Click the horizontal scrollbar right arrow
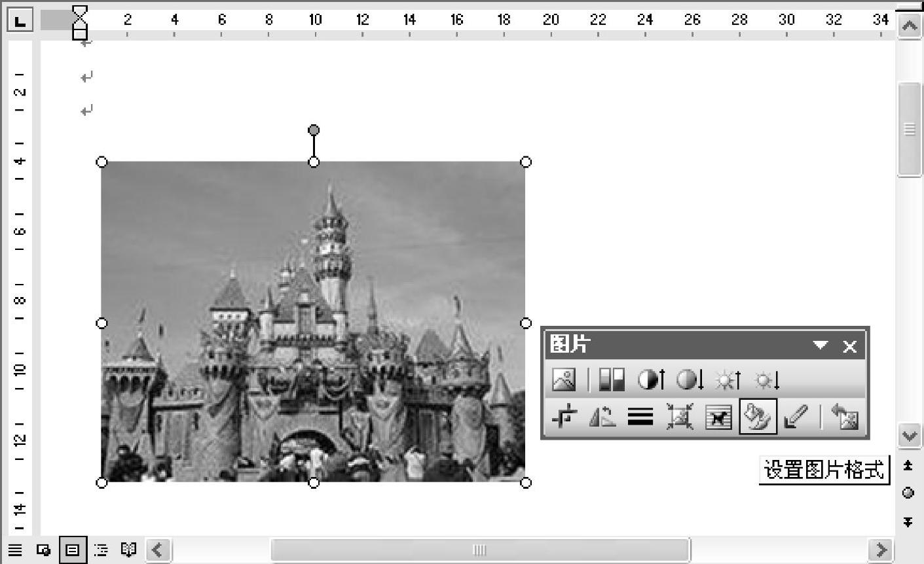 pos(881,550)
